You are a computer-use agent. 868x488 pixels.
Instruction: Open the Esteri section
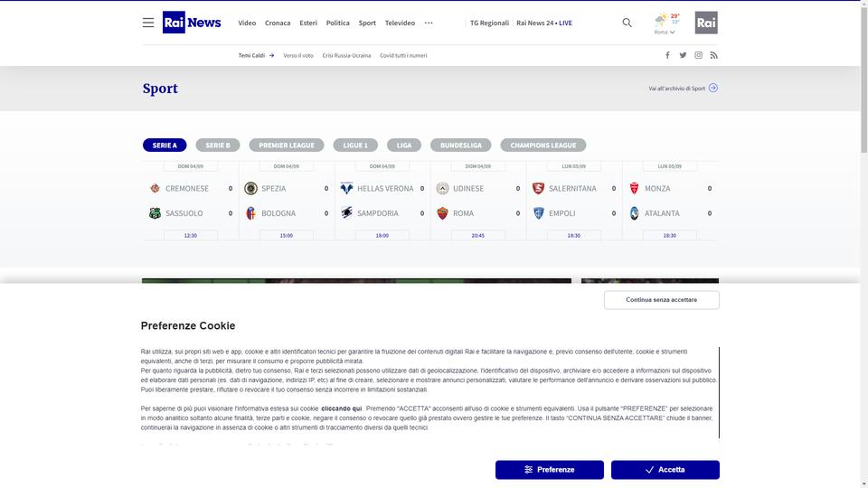coord(308,23)
